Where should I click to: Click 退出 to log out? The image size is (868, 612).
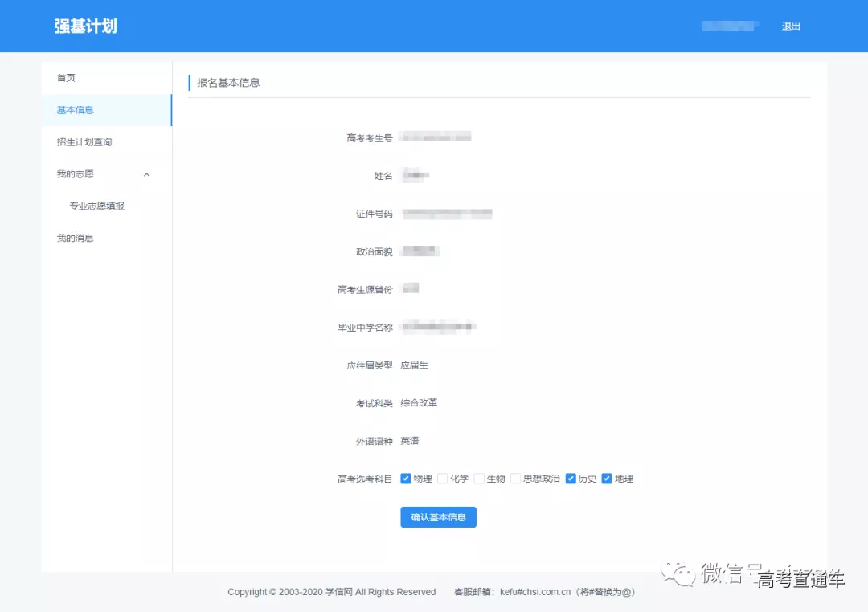pos(791,27)
